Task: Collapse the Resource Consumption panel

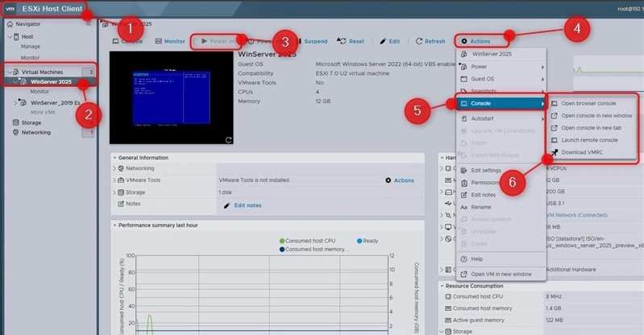Action: point(442,286)
